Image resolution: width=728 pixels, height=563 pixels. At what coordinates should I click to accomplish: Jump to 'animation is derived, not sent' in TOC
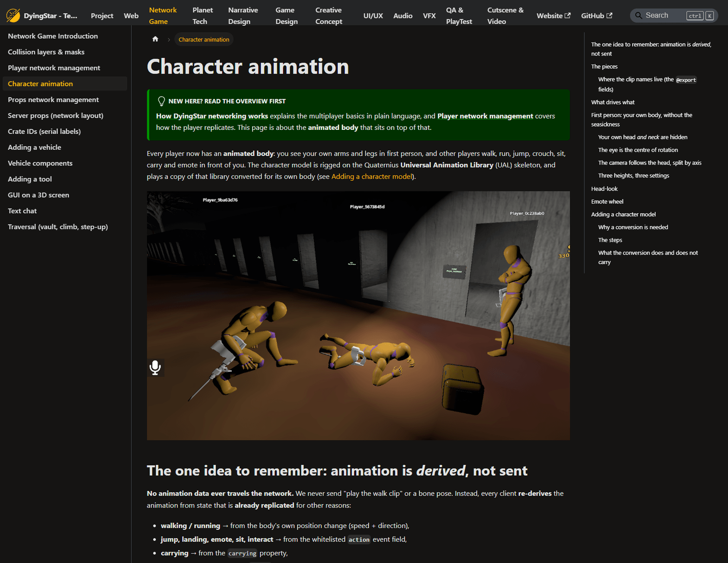(x=651, y=49)
